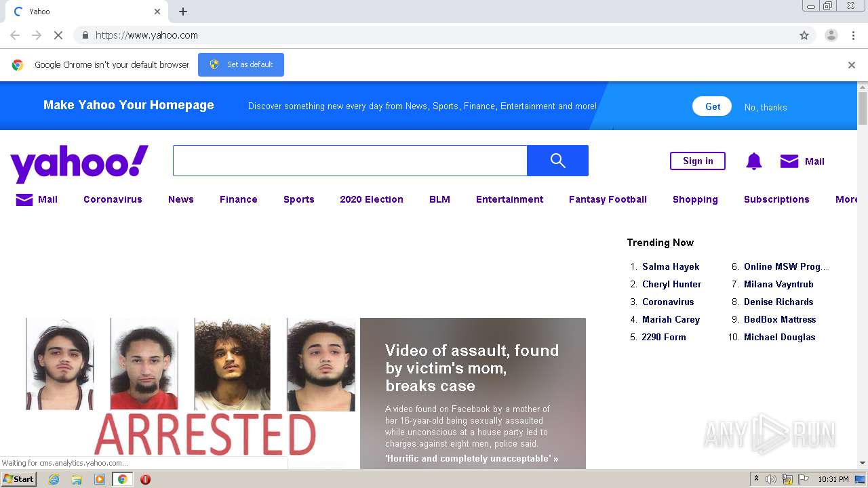The width and height of the screenshot is (868, 488).
Task: Click the page scrollbar down arrow
Action: coord(863,463)
